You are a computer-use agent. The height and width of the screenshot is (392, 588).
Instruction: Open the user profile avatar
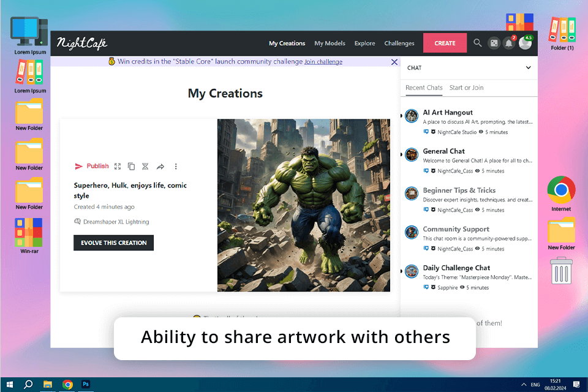click(x=525, y=43)
